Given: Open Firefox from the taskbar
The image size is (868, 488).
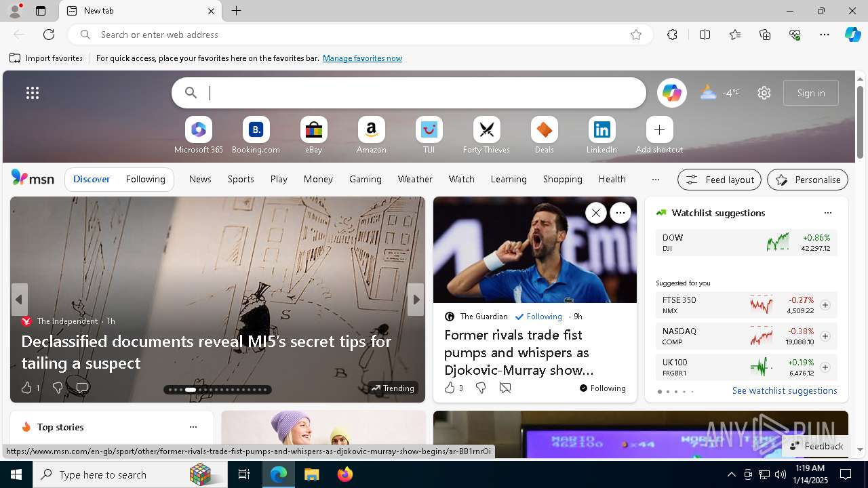Looking at the screenshot, I should coord(344,474).
